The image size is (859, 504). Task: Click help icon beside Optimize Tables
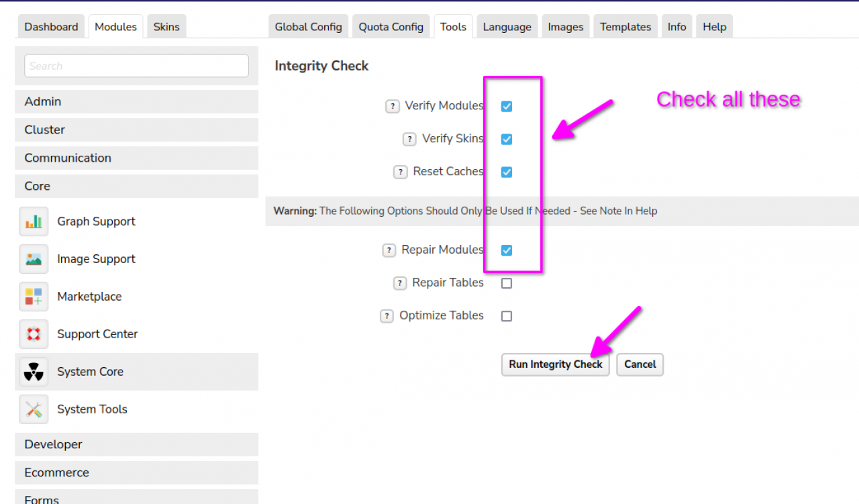(x=387, y=316)
